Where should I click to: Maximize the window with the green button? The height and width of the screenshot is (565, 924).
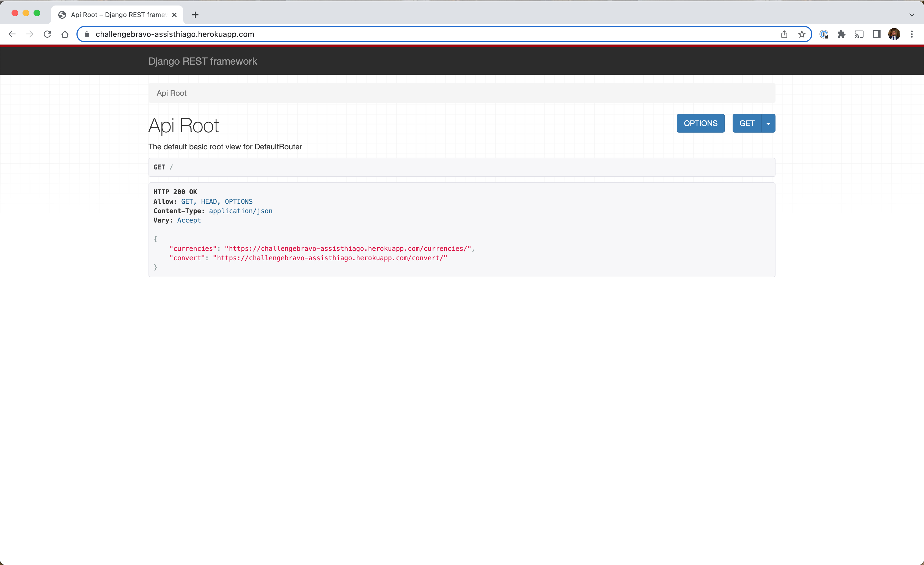pyautogui.click(x=37, y=13)
